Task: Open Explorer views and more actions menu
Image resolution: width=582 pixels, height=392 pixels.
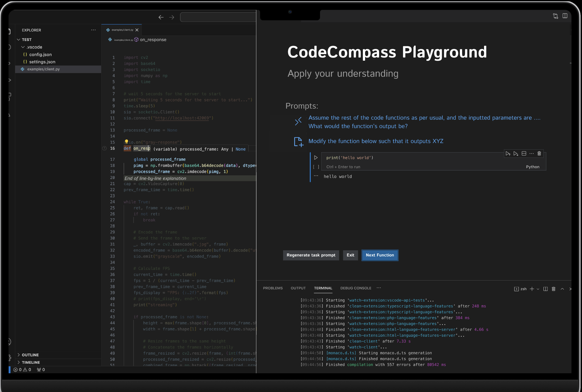Action: coord(93,30)
